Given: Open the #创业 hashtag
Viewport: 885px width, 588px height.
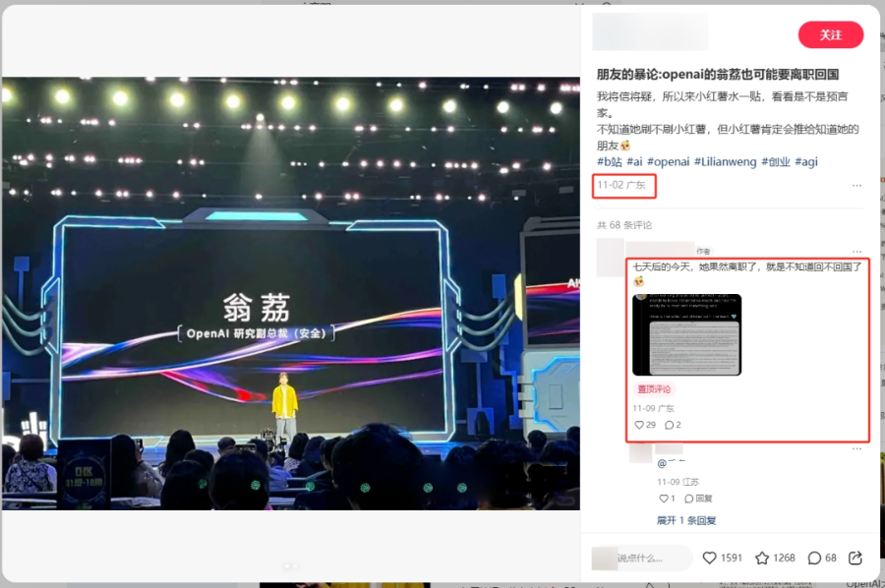Looking at the screenshot, I should [776, 162].
